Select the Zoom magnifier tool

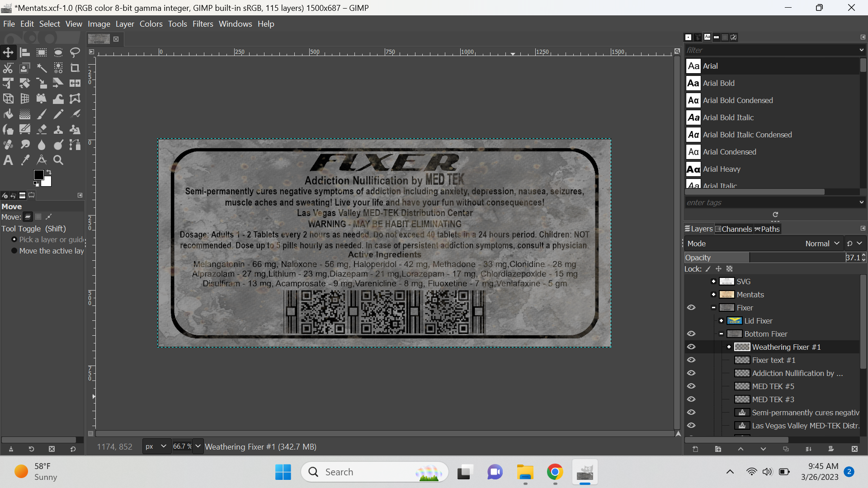(x=58, y=160)
